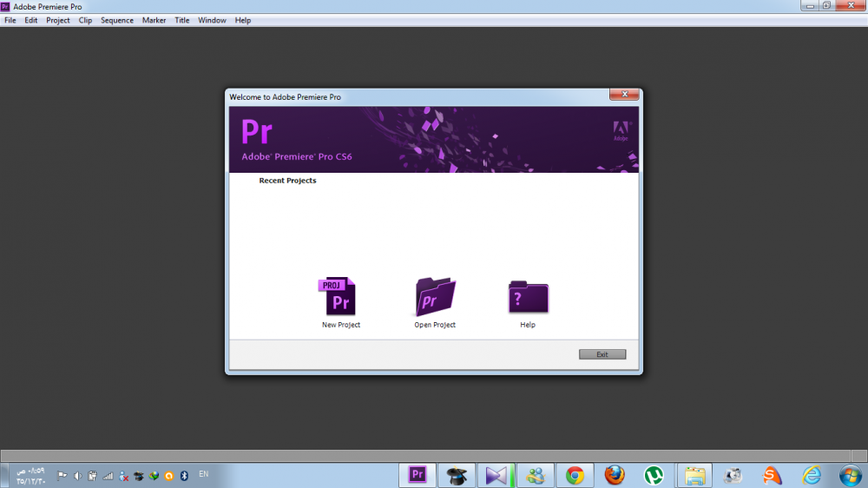Click the Windows Start orb
The height and width of the screenshot is (488, 868).
850,475
